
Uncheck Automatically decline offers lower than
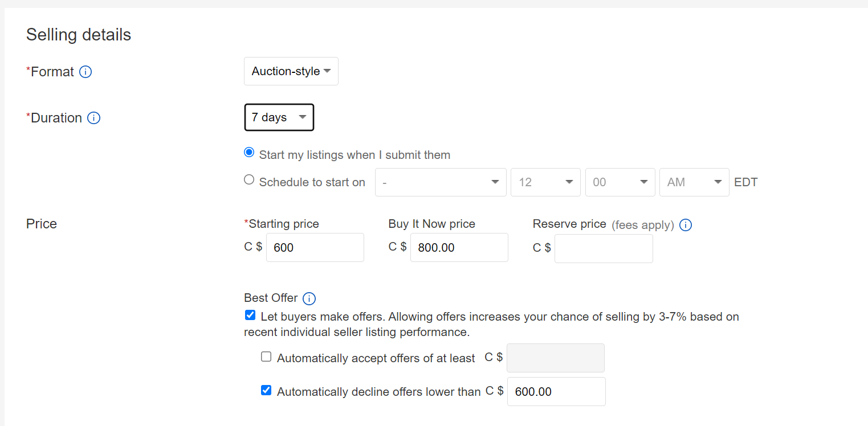266,390
